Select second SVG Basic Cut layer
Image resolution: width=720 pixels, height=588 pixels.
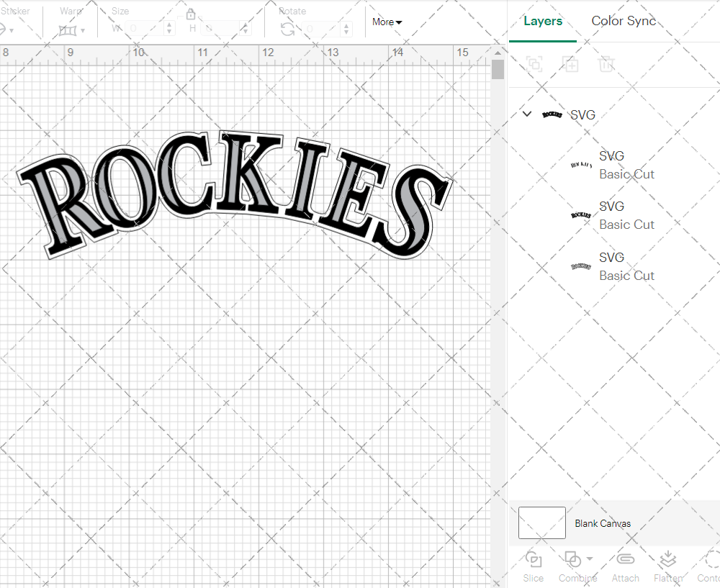click(x=614, y=215)
